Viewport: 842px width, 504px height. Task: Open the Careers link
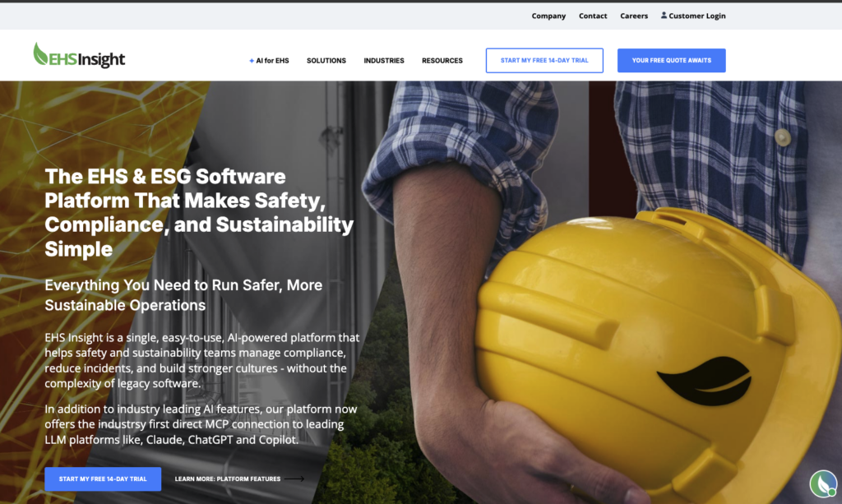coord(634,16)
